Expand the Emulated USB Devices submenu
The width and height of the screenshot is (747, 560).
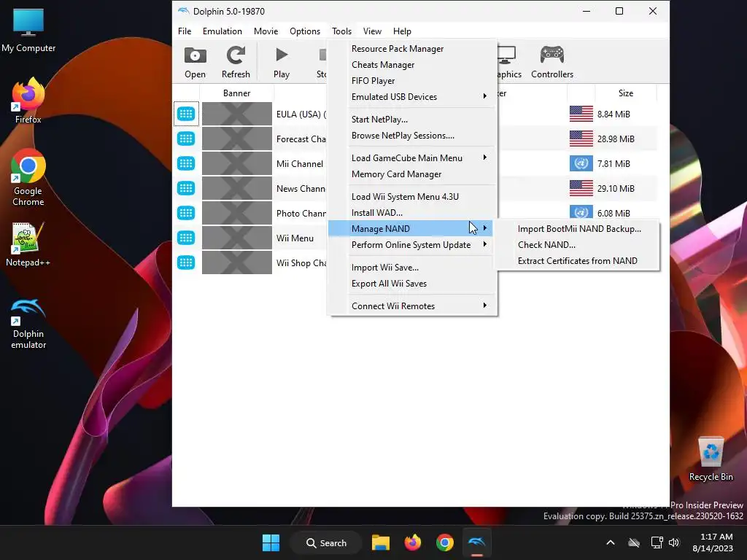pyautogui.click(x=412, y=97)
